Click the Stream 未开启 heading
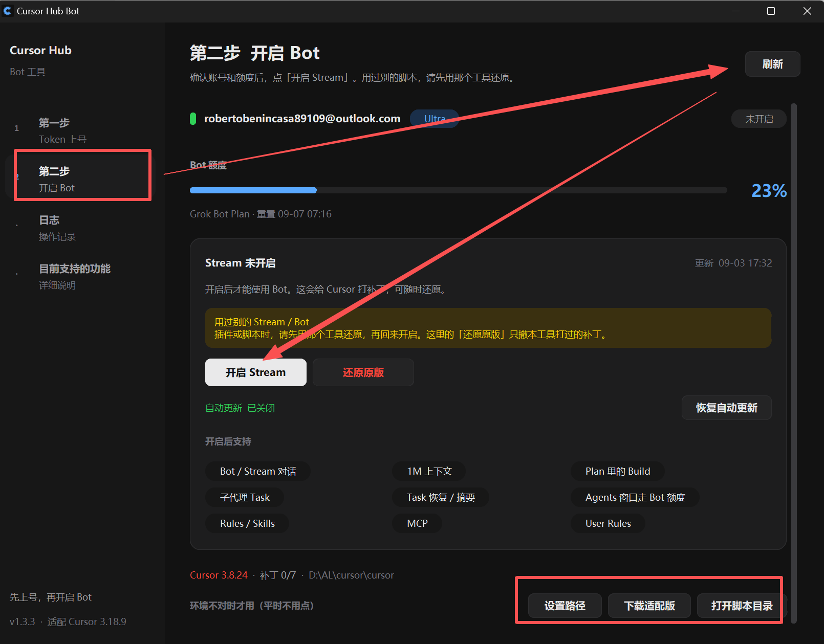824x644 pixels. 240,263
